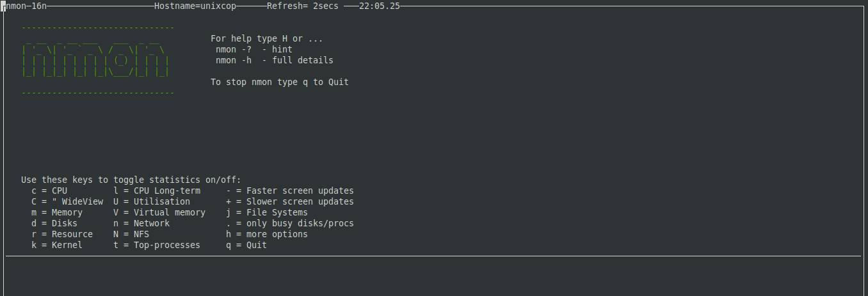Click the 'c = CPU' toggle entry
The width and height of the screenshot is (868, 296).
pos(49,191)
